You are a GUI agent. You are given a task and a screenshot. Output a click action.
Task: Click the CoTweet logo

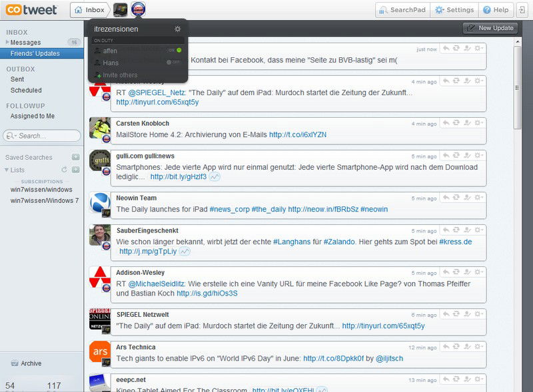[31, 9]
